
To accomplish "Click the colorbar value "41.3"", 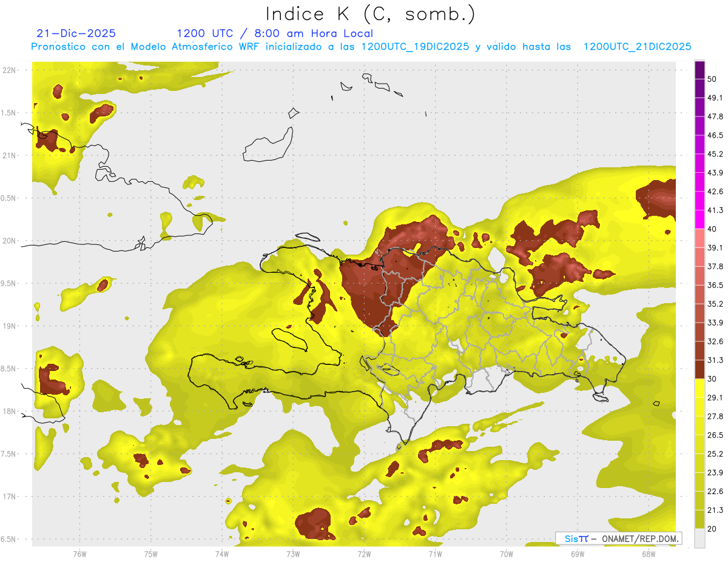I will coord(715,210).
